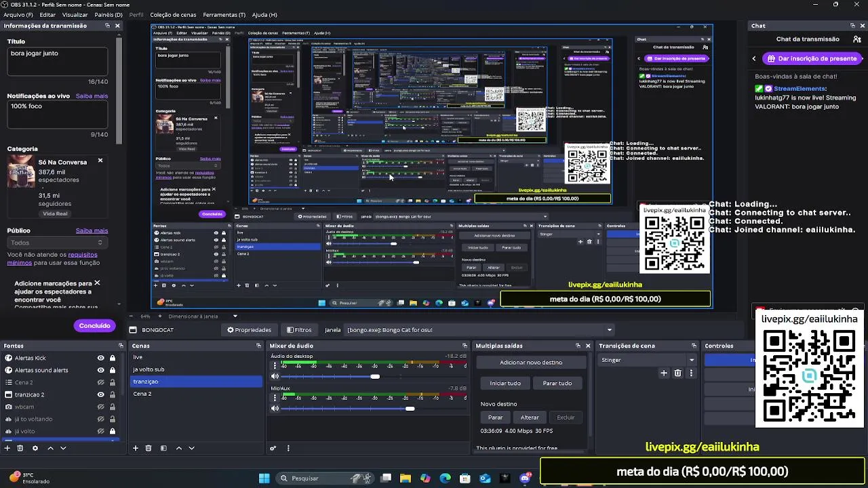Open Janela Bongo Cat window dropdown

(x=479, y=330)
